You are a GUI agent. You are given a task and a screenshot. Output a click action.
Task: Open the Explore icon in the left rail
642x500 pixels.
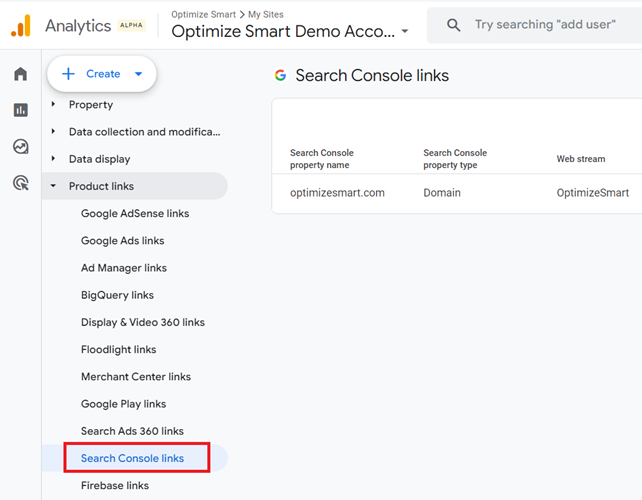[20, 146]
